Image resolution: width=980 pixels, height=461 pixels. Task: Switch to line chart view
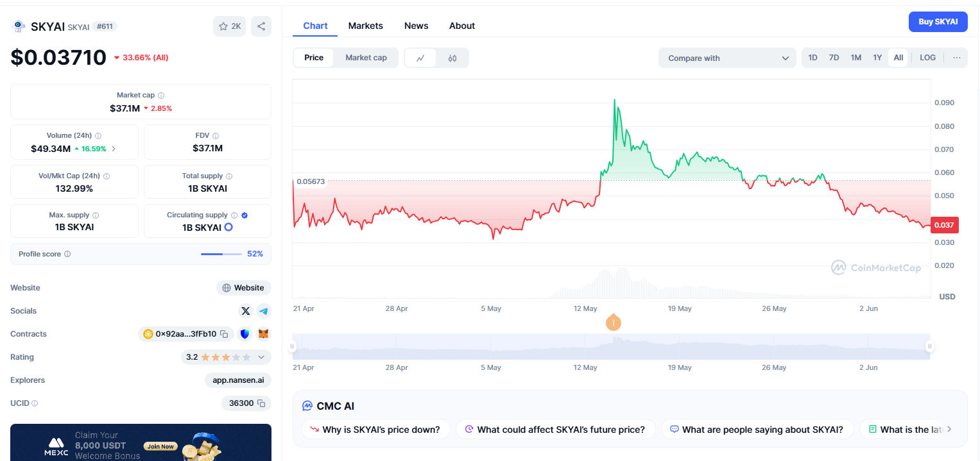tap(420, 58)
